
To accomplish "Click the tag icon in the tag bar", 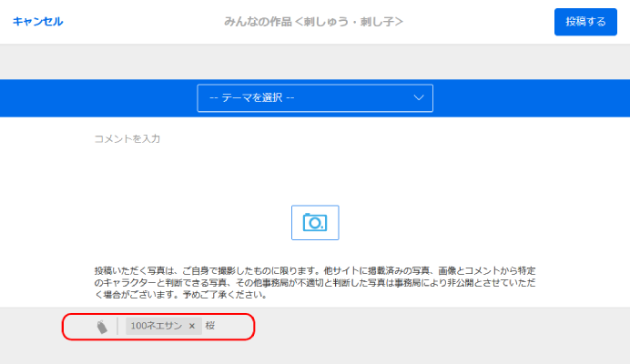I will coord(102,327).
